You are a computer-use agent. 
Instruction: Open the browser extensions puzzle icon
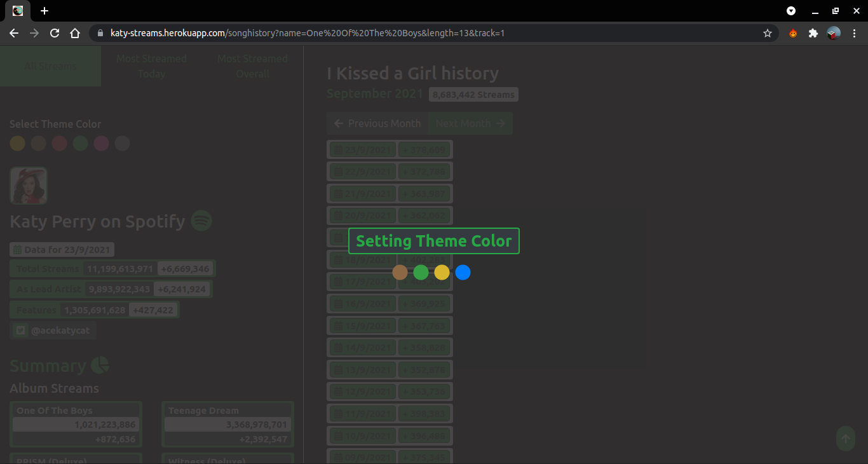(813, 33)
